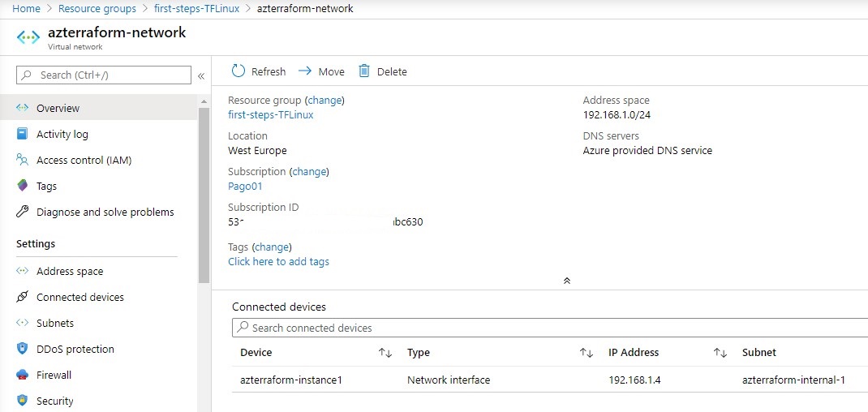Open first-steps-TFLinux resource group link

pos(271,115)
